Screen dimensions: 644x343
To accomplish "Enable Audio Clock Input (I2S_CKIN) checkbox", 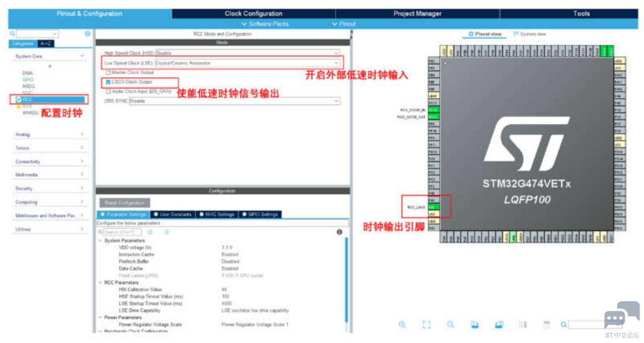I will (x=108, y=92).
